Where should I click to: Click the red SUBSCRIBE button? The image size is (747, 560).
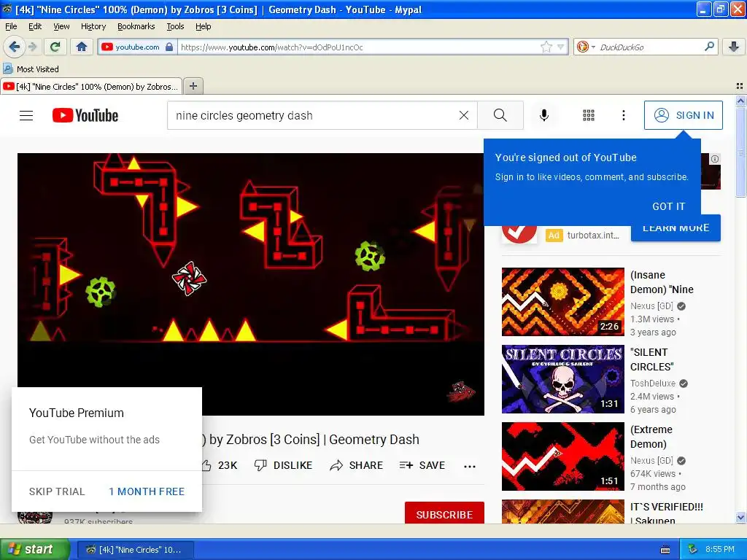pyautogui.click(x=444, y=513)
